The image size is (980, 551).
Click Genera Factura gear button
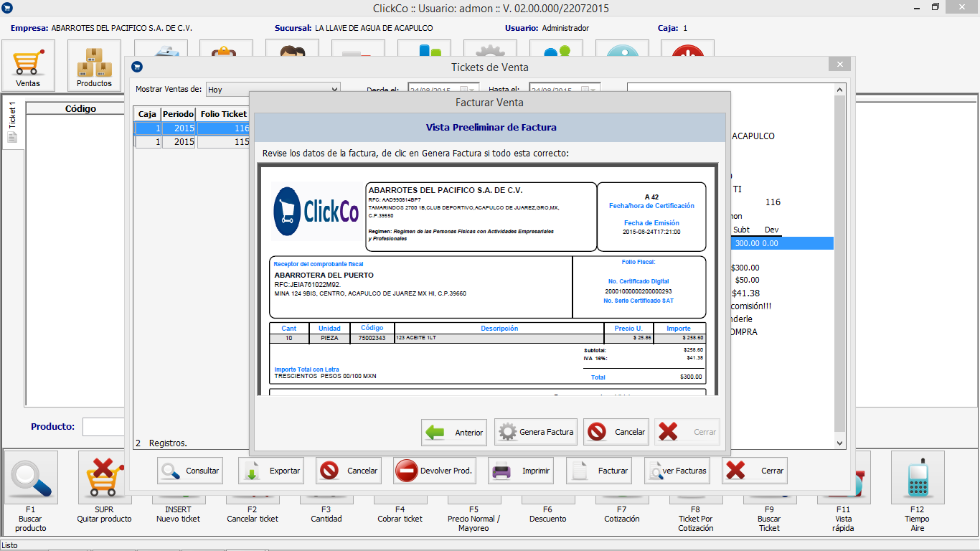click(x=536, y=433)
